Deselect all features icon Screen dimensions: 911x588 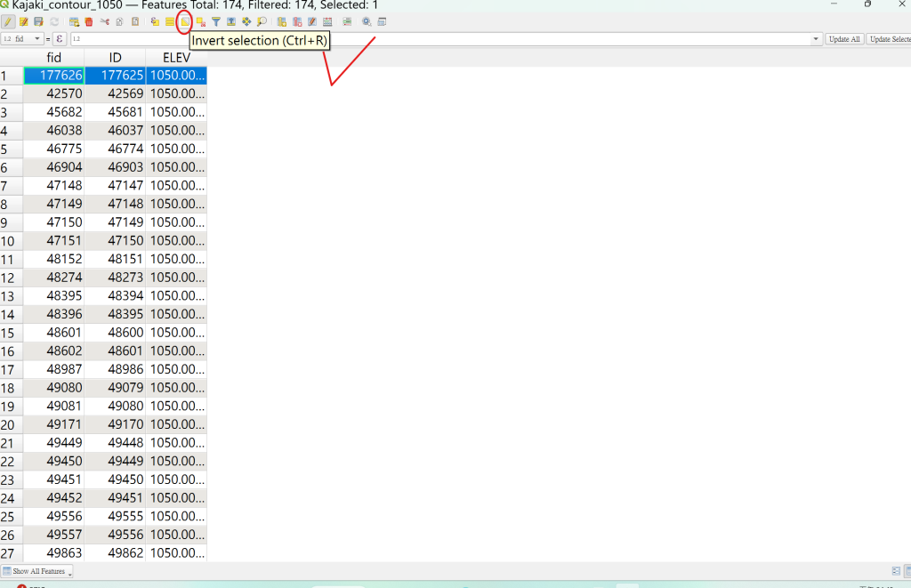(x=200, y=22)
